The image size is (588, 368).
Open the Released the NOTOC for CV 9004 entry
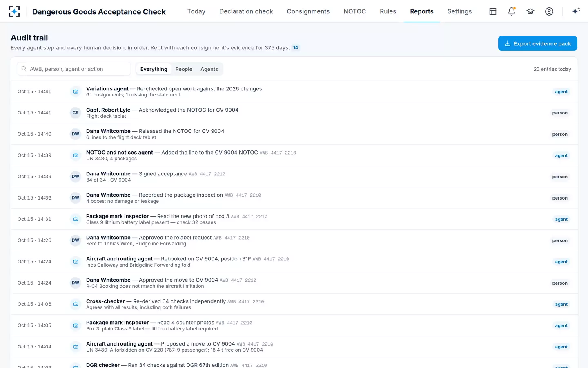click(x=294, y=134)
